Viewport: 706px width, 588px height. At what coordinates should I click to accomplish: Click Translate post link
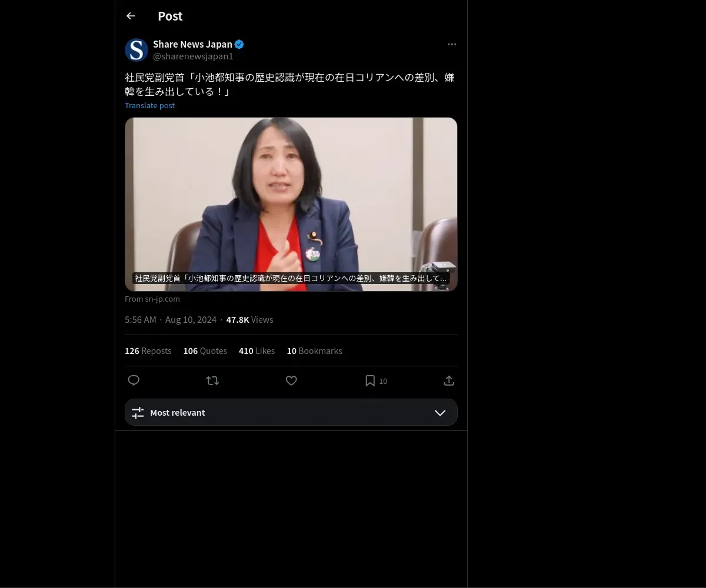pos(149,105)
